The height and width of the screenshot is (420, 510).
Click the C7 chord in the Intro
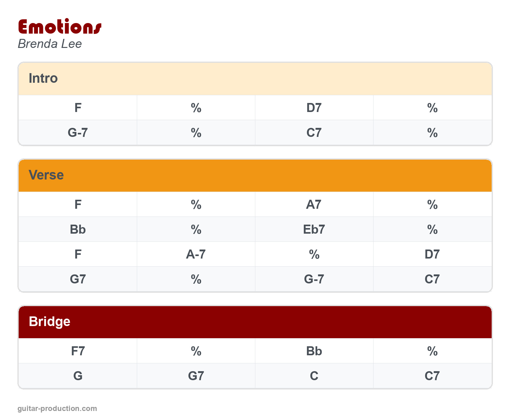314,133
